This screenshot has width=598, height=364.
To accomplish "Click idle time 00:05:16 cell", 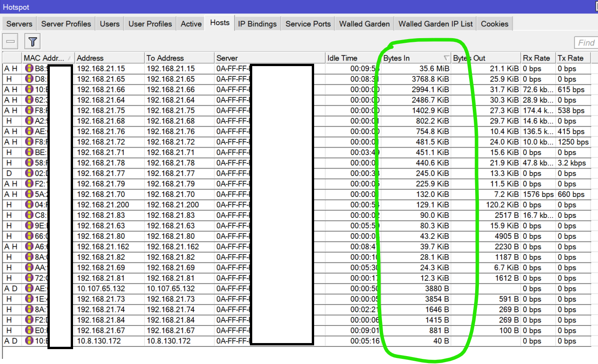I will pos(353,341).
